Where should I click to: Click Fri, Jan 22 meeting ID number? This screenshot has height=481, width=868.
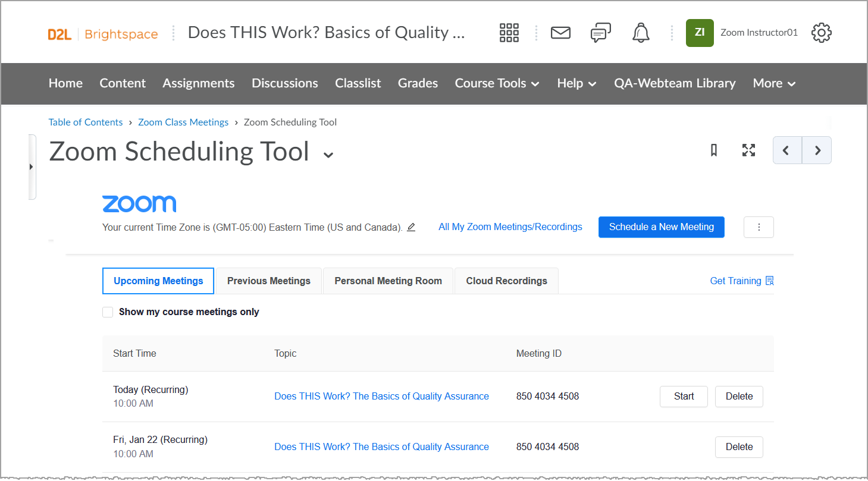[x=547, y=447]
